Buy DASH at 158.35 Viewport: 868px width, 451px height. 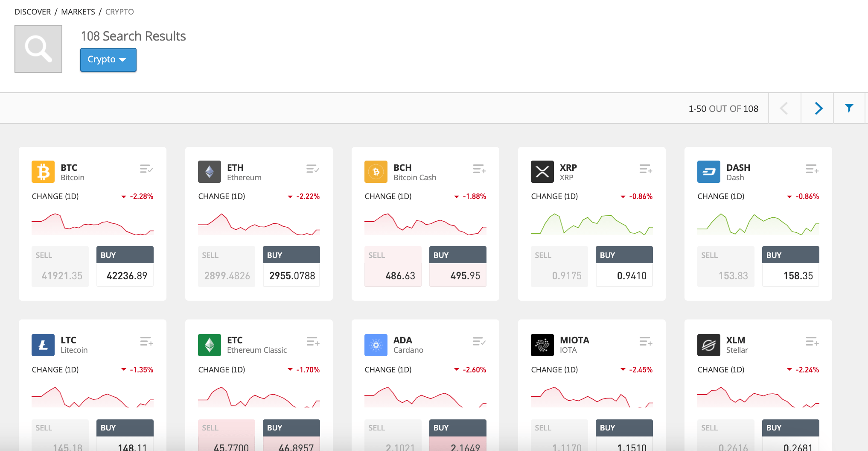pos(791,266)
